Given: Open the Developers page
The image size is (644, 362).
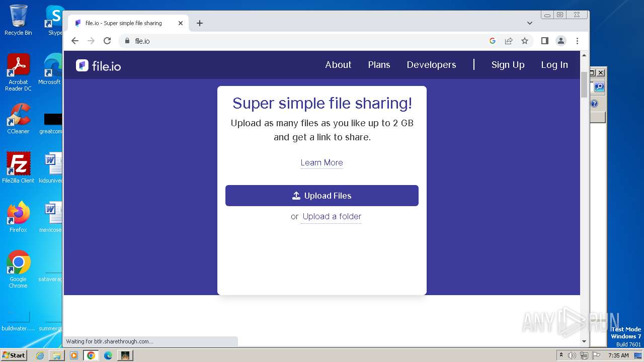Looking at the screenshot, I should [x=431, y=65].
